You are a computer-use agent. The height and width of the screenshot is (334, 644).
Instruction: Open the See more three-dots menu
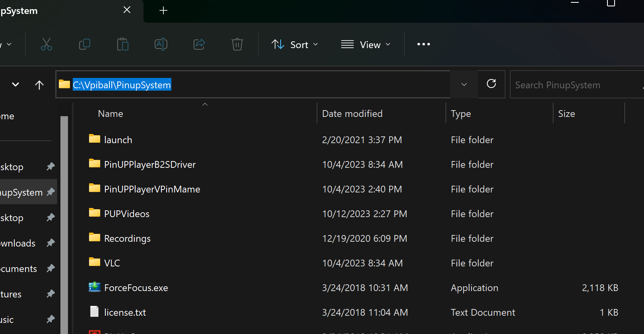click(x=423, y=44)
